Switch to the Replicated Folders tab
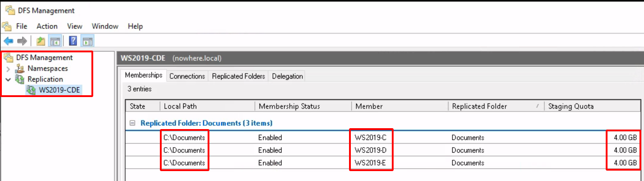The height and width of the screenshot is (181, 644). pyautogui.click(x=239, y=76)
